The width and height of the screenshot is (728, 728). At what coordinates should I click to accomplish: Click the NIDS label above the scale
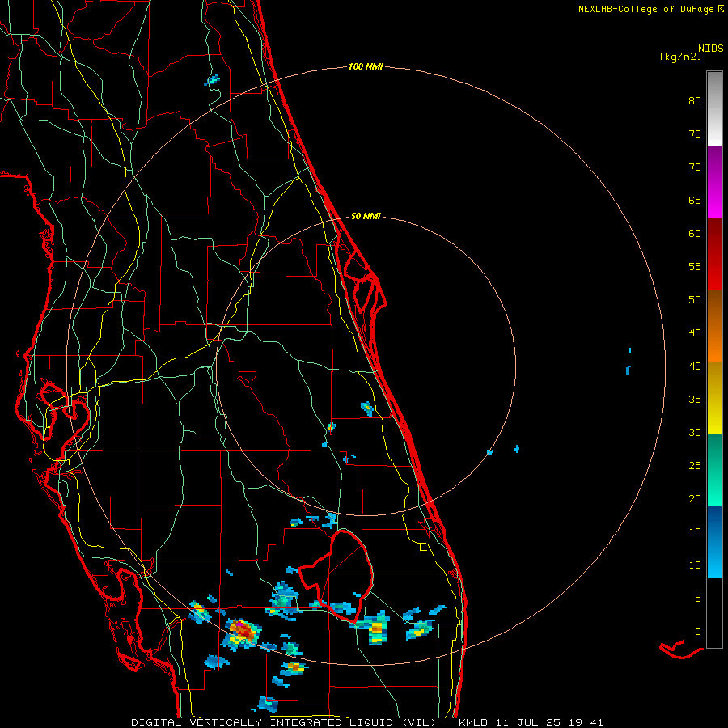tap(711, 49)
